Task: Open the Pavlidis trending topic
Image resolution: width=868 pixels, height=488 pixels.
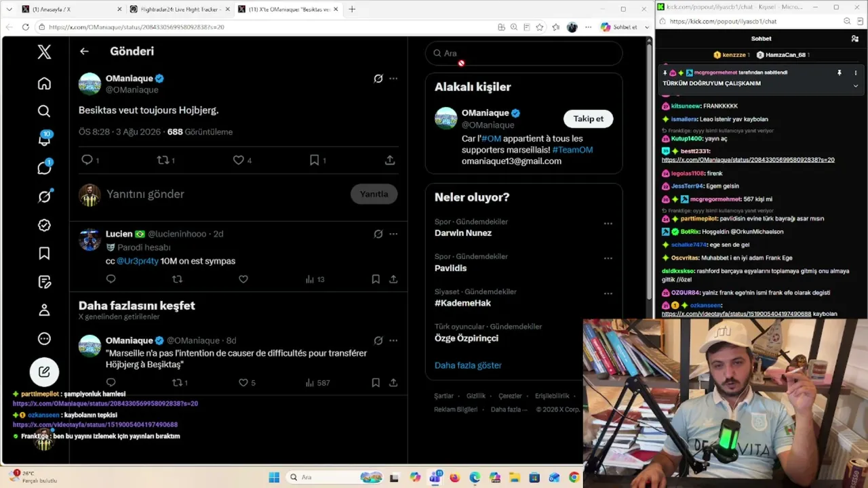Action: tap(451, 268)
